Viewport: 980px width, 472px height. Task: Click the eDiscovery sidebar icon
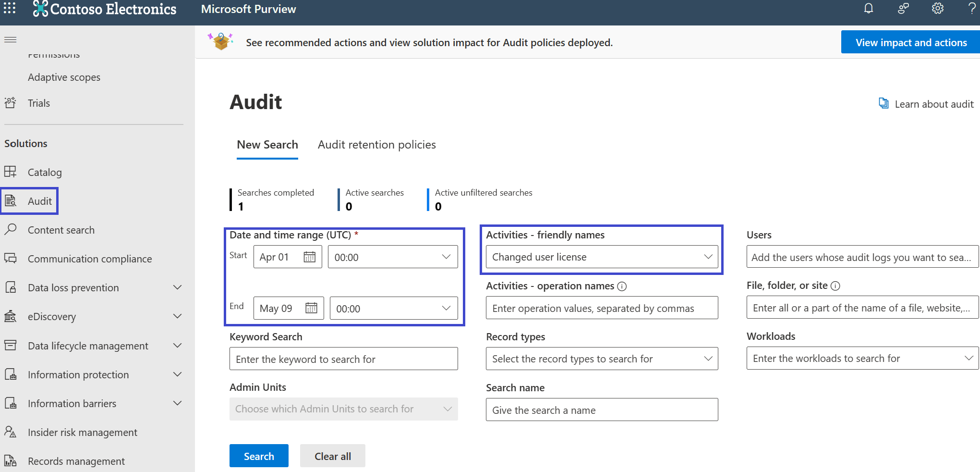click(x=10, y=316)
